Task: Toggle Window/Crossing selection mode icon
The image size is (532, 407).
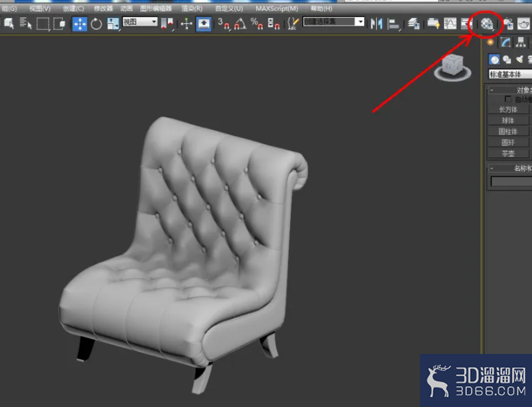Action: pyautogui.click(x=60, y=24)
